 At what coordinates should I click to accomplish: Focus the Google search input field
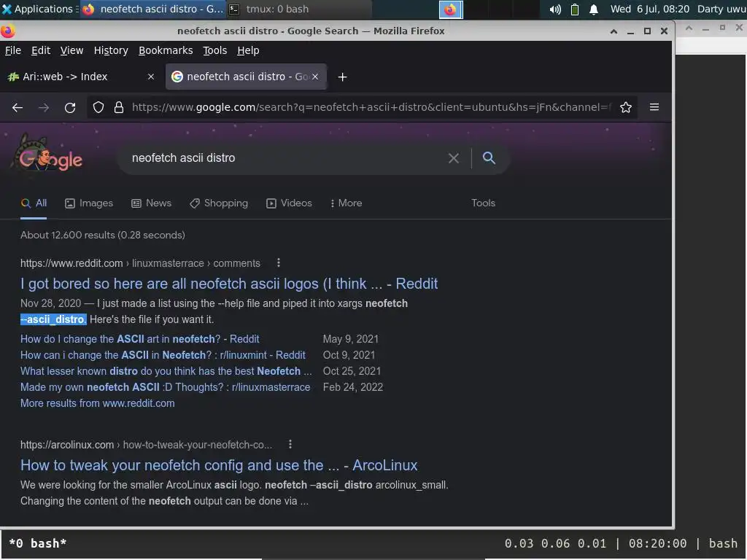pos(286,158)
